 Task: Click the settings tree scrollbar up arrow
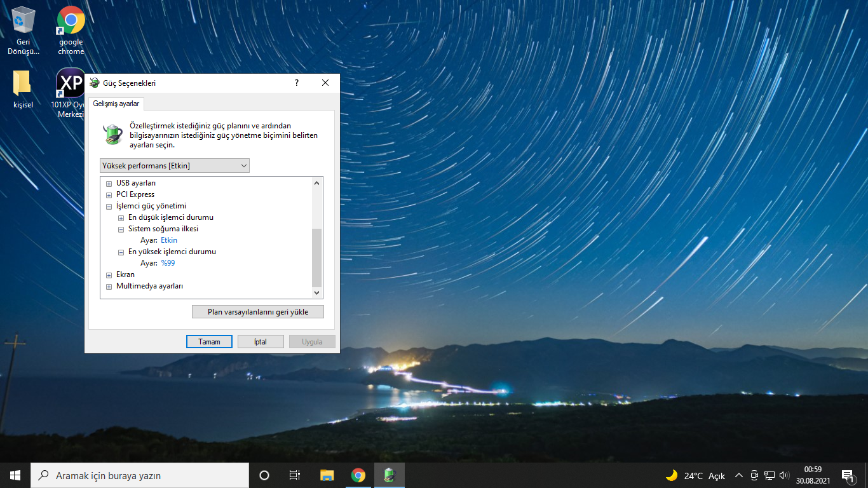click(317, 183)
